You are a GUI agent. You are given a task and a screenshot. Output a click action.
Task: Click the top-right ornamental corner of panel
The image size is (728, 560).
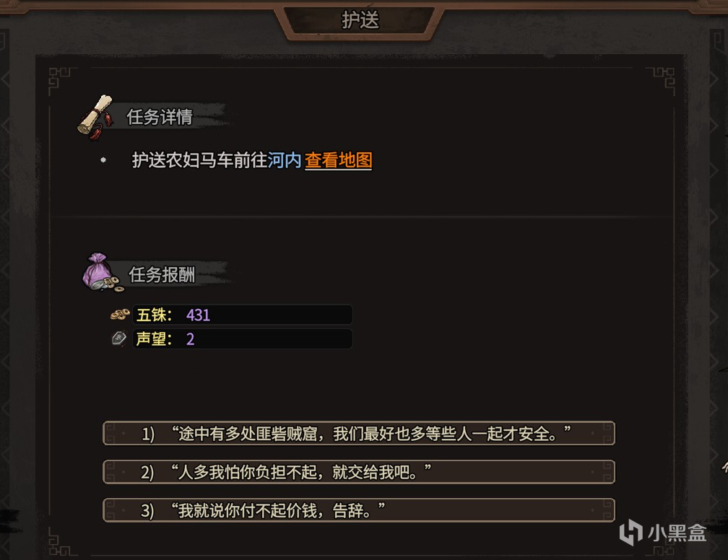pos(662,80)
